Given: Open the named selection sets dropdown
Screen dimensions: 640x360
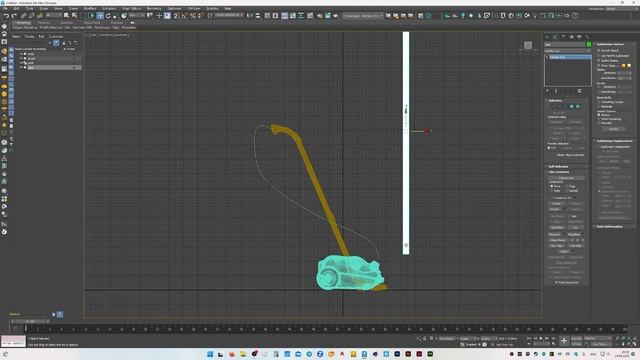Looking at the screenshot, I should 229,16.
